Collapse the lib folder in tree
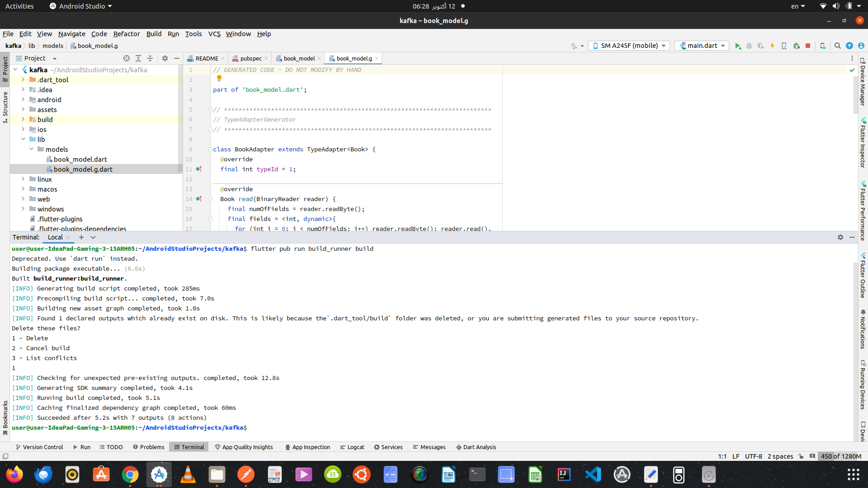Screen dimensions: 868x488 coord(23,139)
